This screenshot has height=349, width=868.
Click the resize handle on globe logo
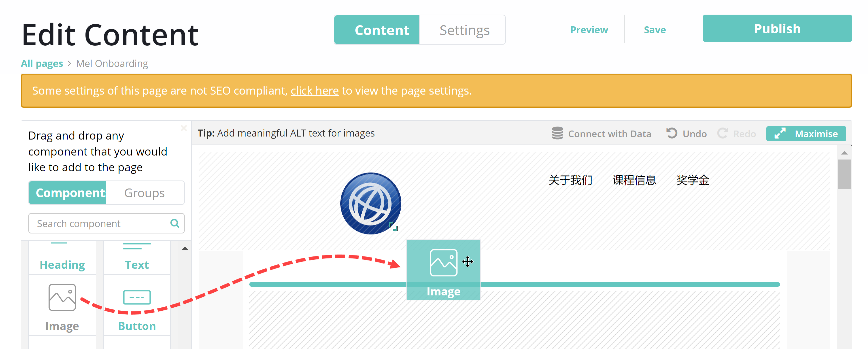point(394,226)
